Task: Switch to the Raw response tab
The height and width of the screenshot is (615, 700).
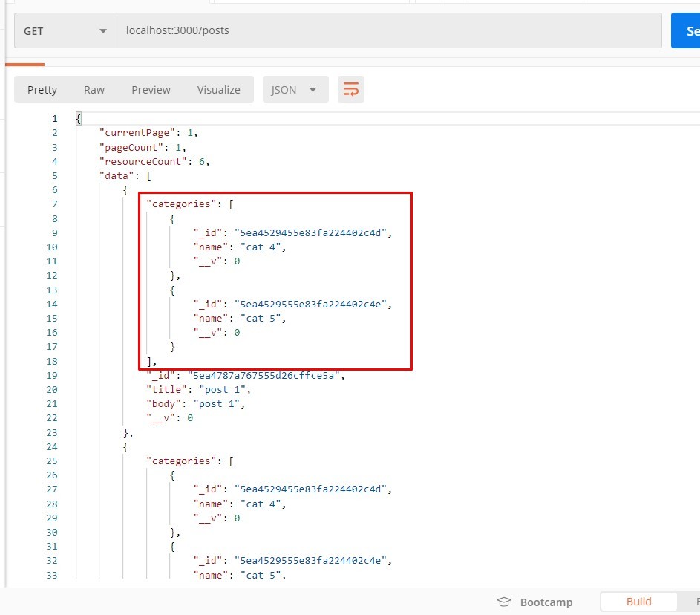Action: pos(94,88)
